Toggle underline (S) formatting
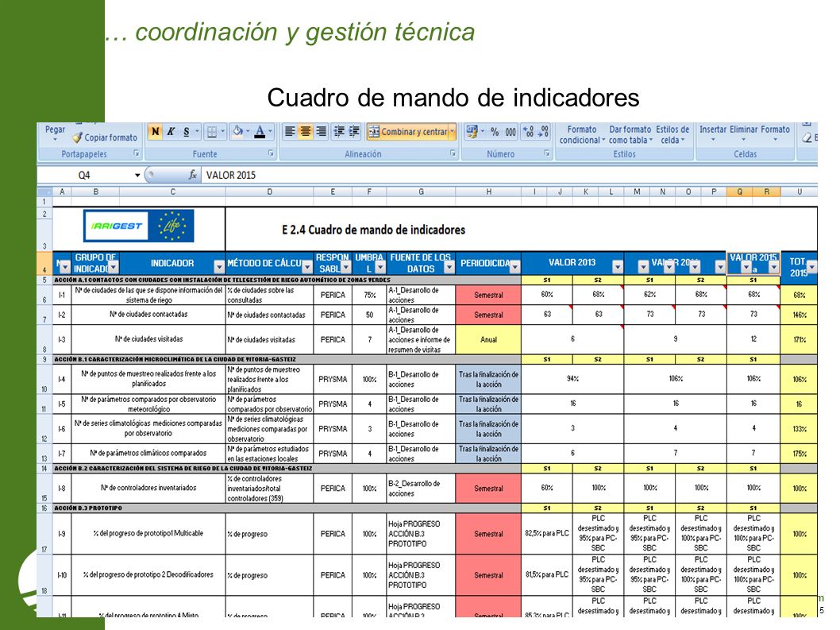The height and width of the screenshot is (630, 840). coord(187,131)
